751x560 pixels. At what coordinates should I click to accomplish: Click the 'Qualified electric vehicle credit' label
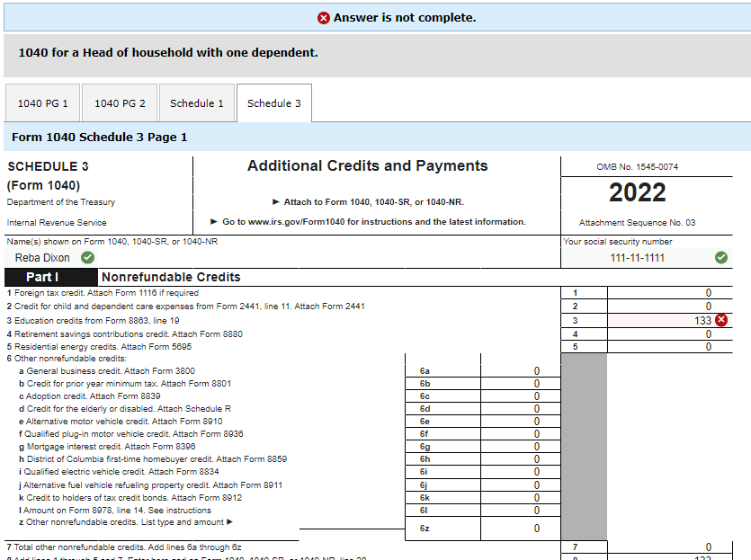[121, 471]
